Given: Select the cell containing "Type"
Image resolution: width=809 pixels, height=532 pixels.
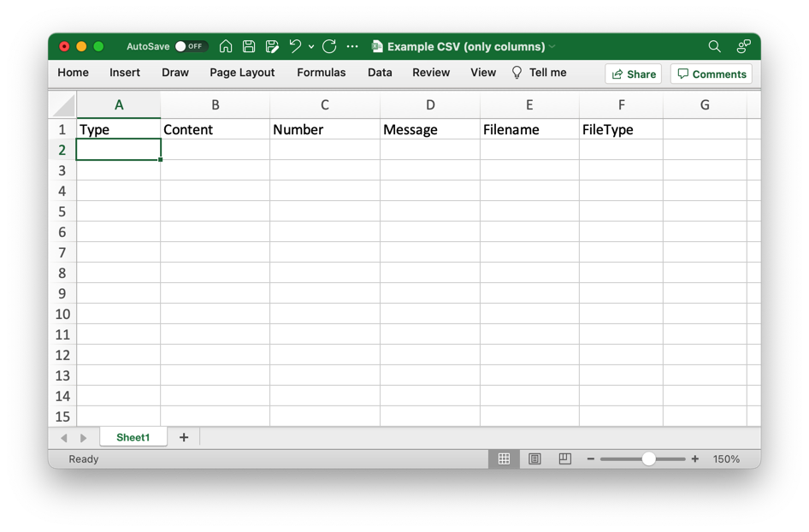Looking at the screenshot, I should pyautogui.click(x=118, y=129).
